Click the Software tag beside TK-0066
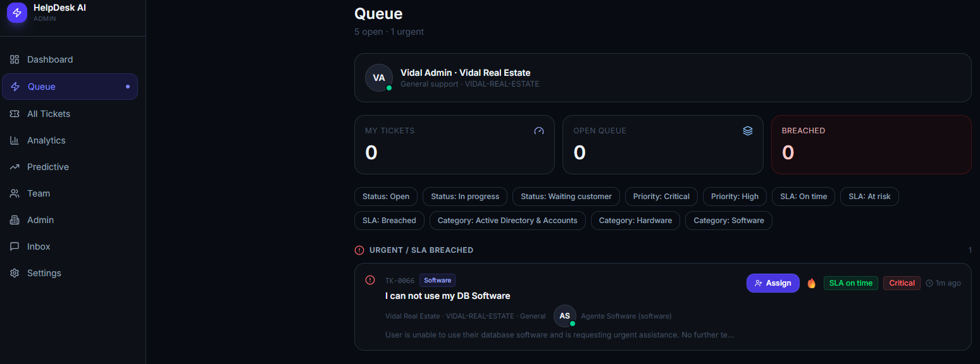The image size is (980, 364). tap(437, 280)
